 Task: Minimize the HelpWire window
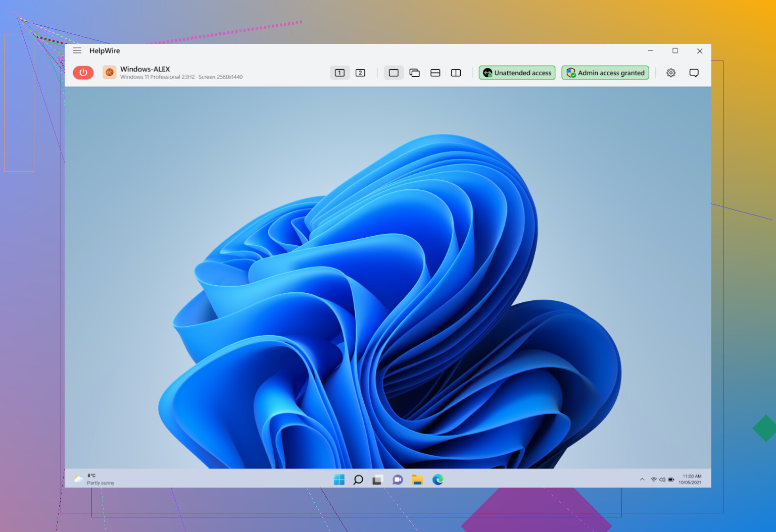651,50
